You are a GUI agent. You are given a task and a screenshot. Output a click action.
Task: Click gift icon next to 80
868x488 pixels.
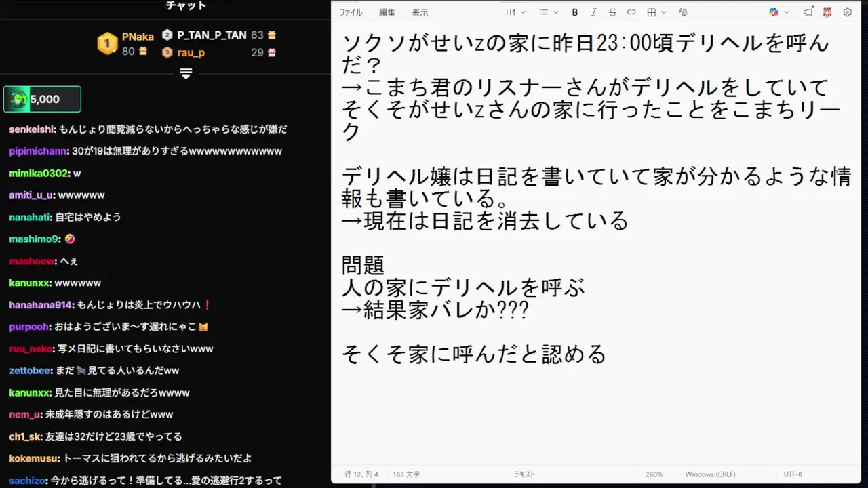point(143,52)
